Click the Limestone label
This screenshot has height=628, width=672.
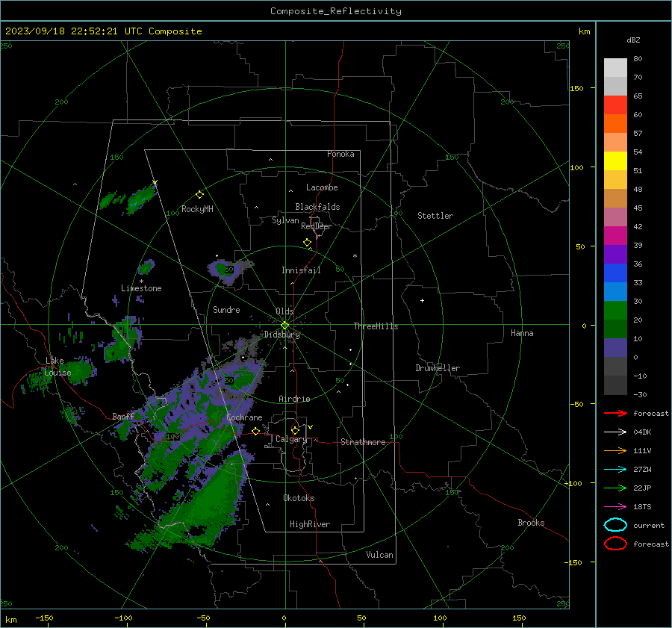[141, 288]
